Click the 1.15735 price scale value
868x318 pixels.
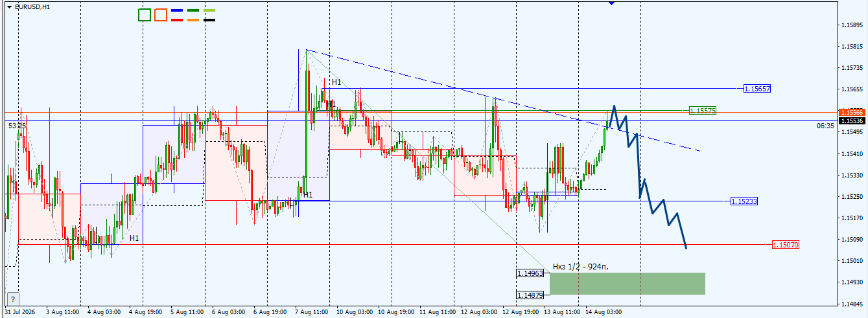(852, 68)
